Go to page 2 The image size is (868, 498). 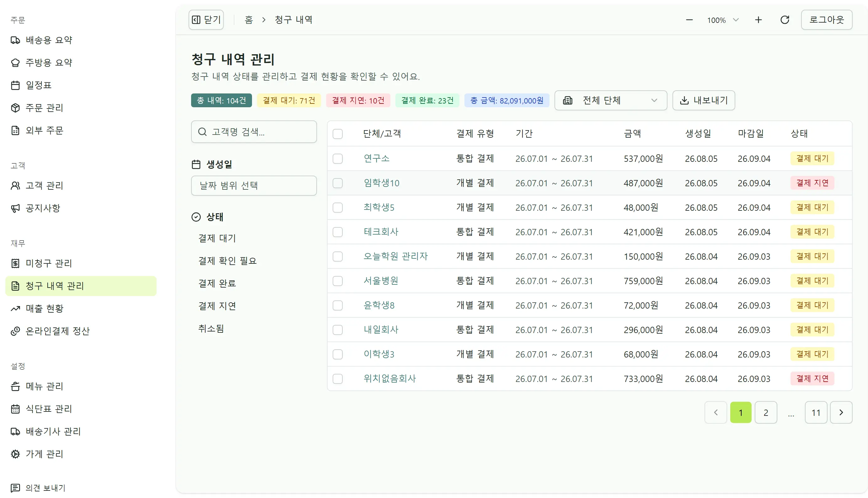pos(766,412)
